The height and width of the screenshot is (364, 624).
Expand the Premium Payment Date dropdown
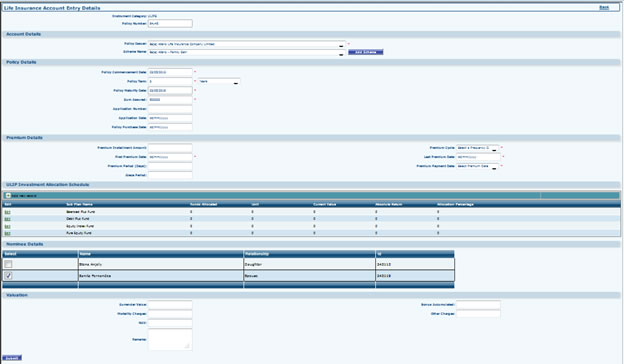click(x=477, y=166)
